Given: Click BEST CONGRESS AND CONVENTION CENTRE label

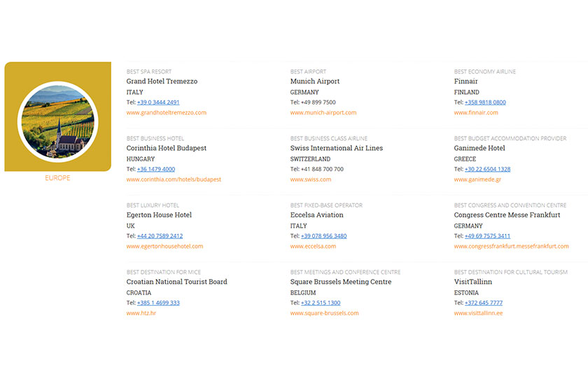Looking at the screenshot, I should tap(510, 205).
